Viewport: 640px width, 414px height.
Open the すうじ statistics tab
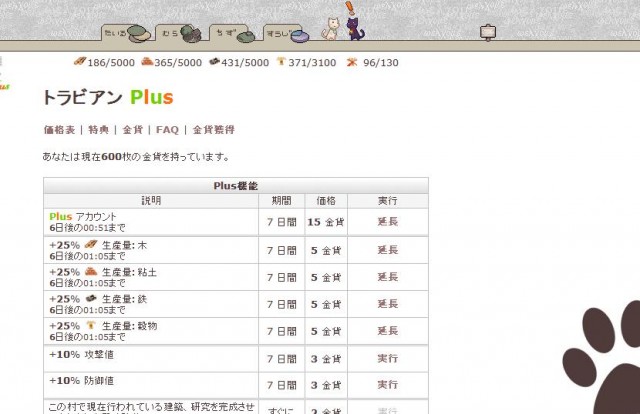(286, 33)
